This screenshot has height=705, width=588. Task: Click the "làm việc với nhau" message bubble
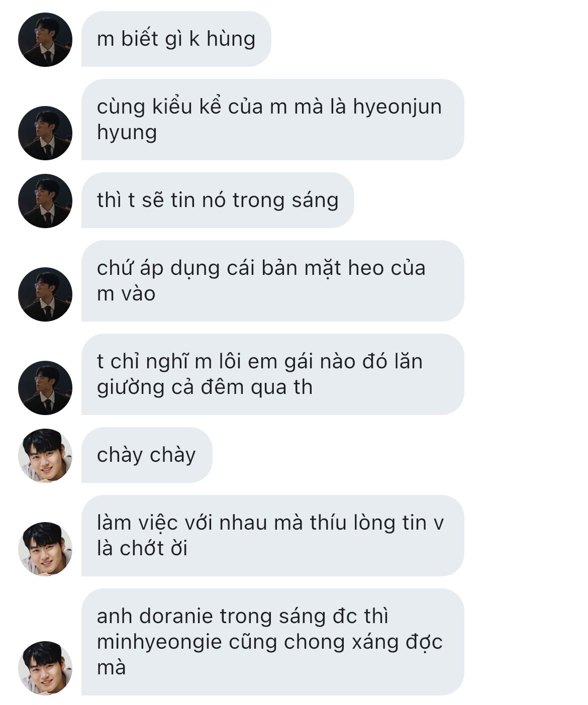[272, 536]
